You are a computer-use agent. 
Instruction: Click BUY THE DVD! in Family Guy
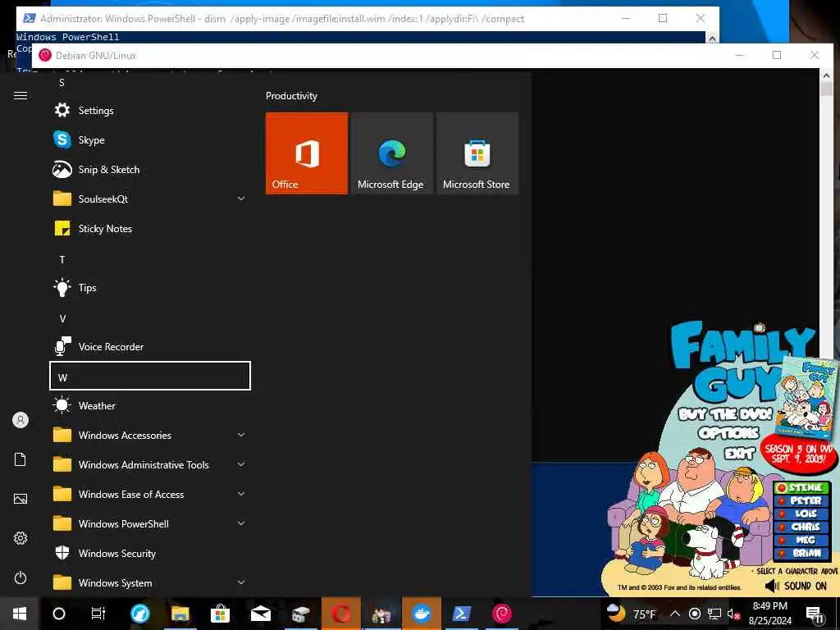pos(725,414)
